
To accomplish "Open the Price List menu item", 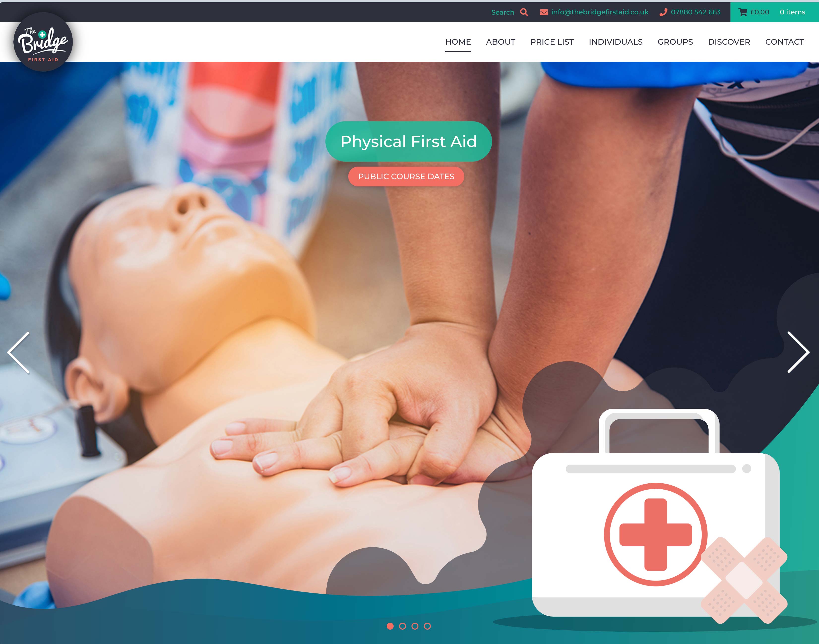I will click(552, 42).
